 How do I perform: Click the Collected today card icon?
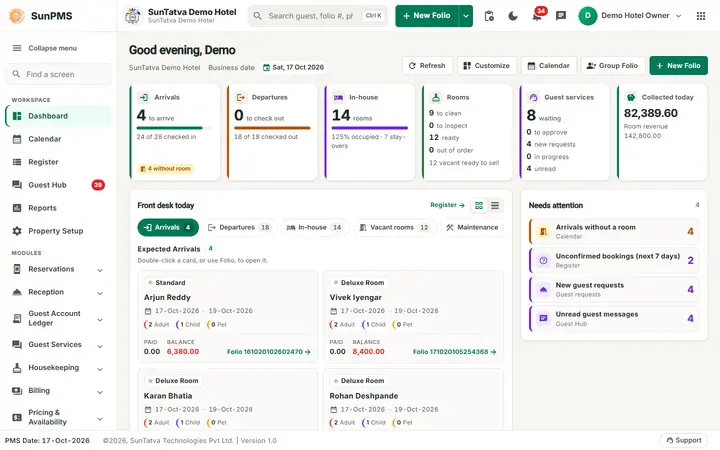point(631,97)
